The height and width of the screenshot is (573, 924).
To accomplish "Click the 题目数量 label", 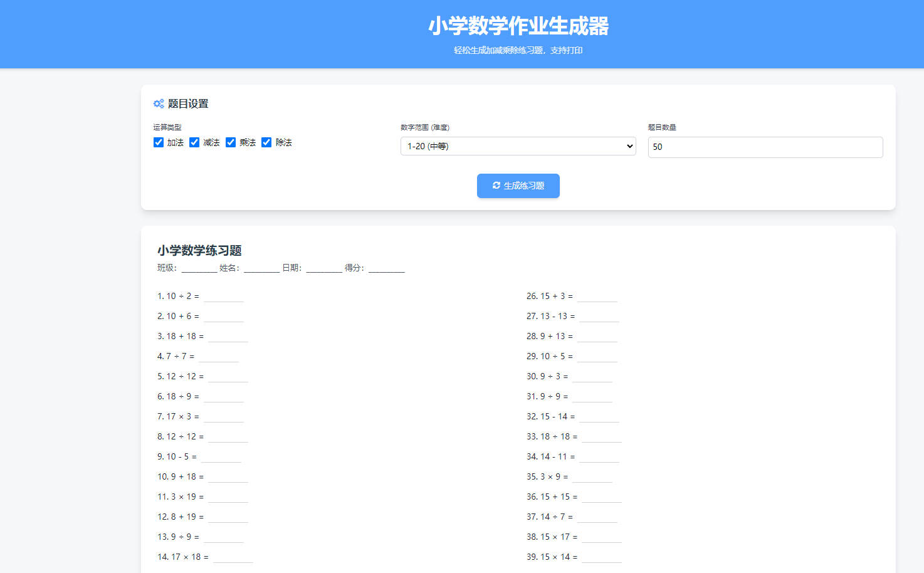I will (662, 127).
